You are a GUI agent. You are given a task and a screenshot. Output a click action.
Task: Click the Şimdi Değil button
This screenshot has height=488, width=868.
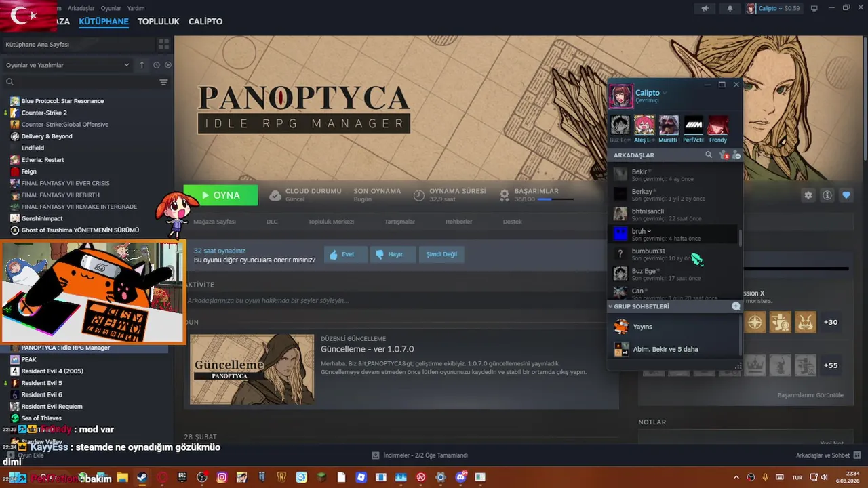click(x=441, y=254)
